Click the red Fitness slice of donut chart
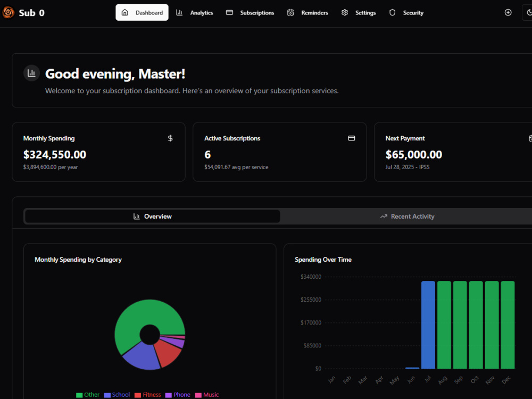This screenshot has width=532, height=399. (x=167, y=353)
